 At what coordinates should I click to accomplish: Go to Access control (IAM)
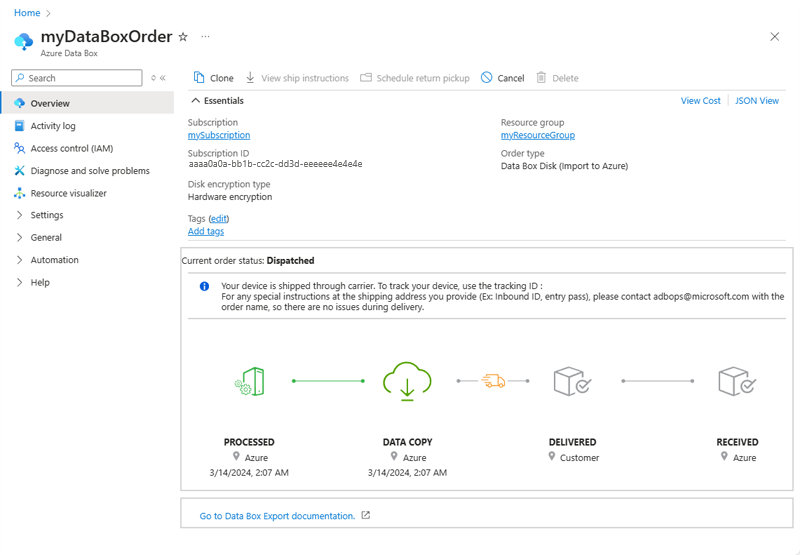pos(71,148)
